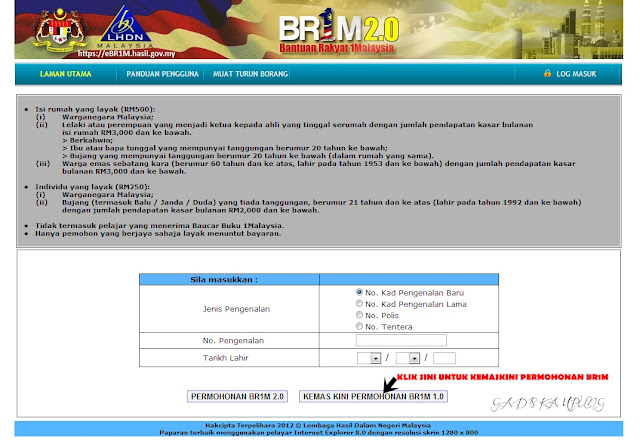Choose the No. Tentera radio option
Viewport: 640px width, 443px height.
359,326
